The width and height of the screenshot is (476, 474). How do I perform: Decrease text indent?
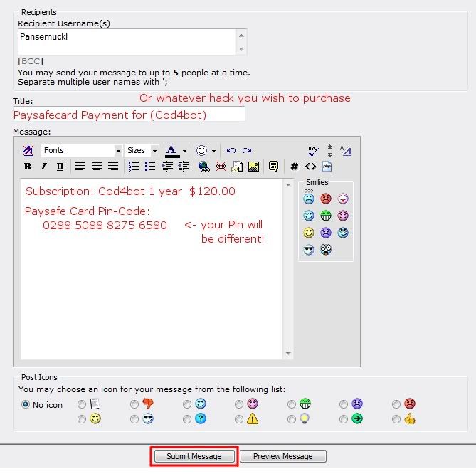(167, 167)
